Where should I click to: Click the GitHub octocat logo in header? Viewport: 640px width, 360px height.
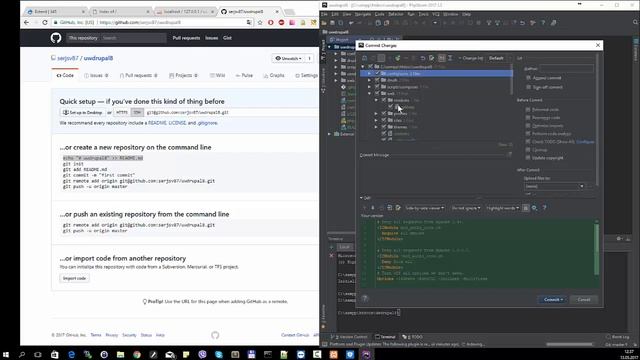click(56, 38)
